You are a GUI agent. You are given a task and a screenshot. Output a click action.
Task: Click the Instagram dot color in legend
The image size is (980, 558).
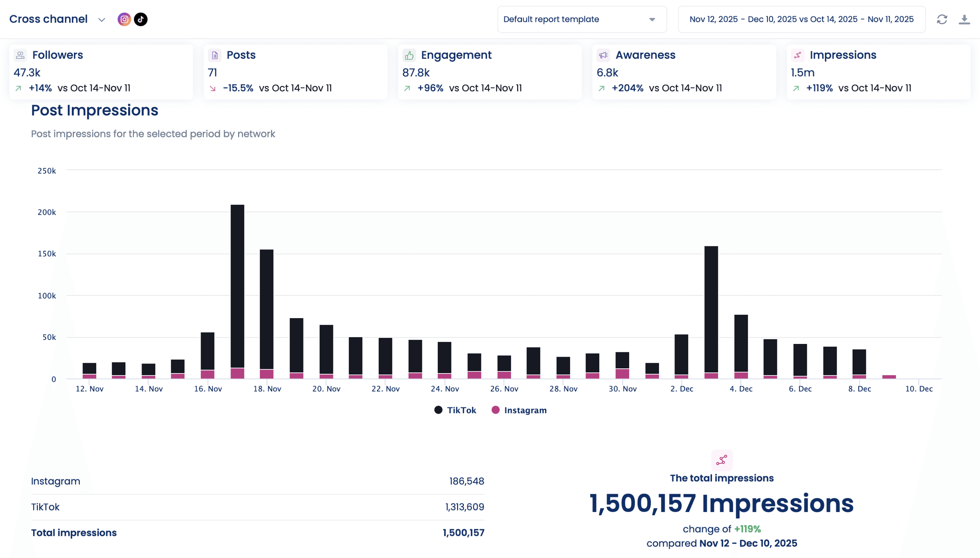click(495, 410)
